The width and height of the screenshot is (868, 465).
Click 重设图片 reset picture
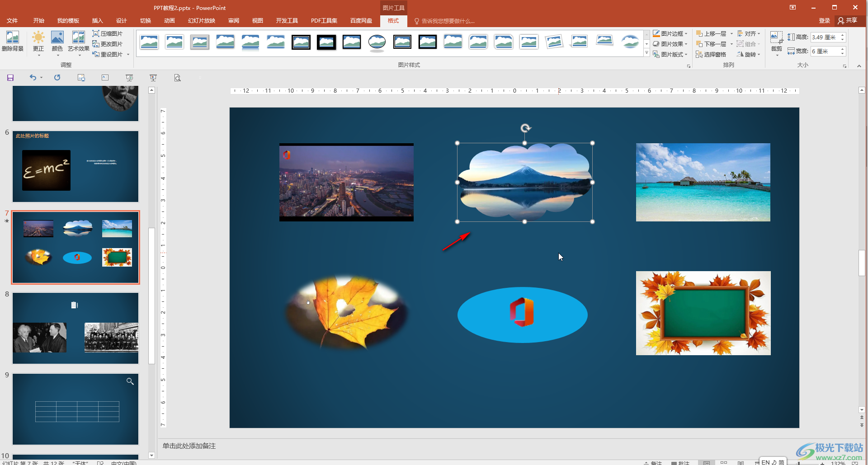click(108, 54)
